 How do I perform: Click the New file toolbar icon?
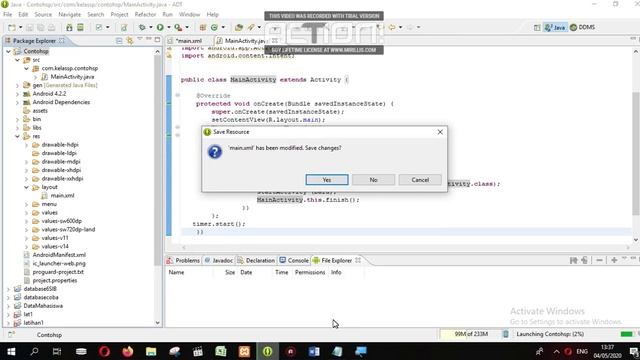[x=11, y=27]
